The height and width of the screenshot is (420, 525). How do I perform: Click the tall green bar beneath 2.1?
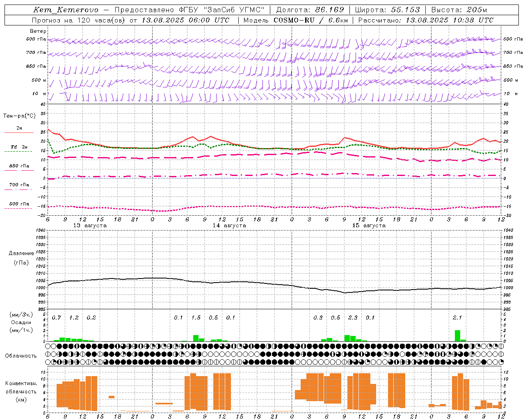pyautogui.click(x=457, y=336)
